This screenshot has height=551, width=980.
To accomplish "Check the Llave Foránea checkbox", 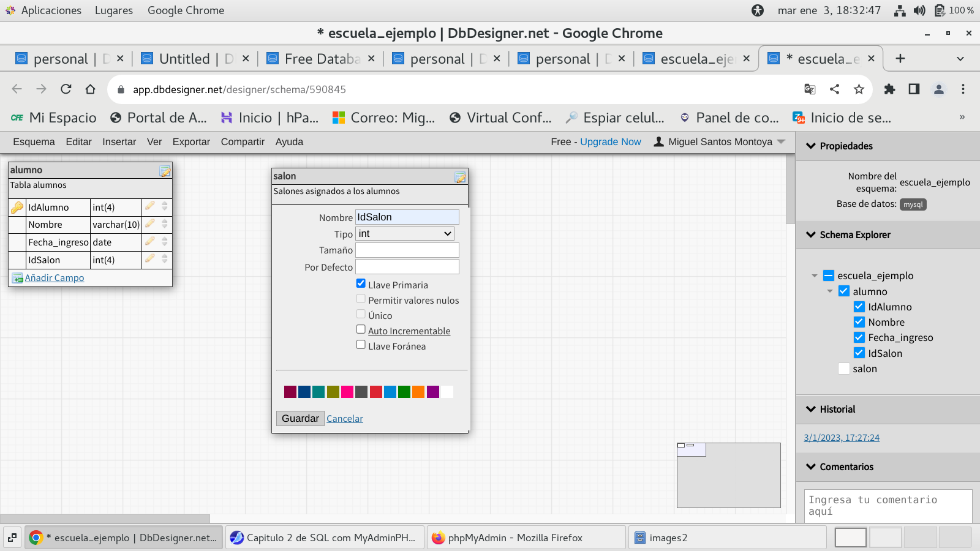I will [x=361, y=345].
